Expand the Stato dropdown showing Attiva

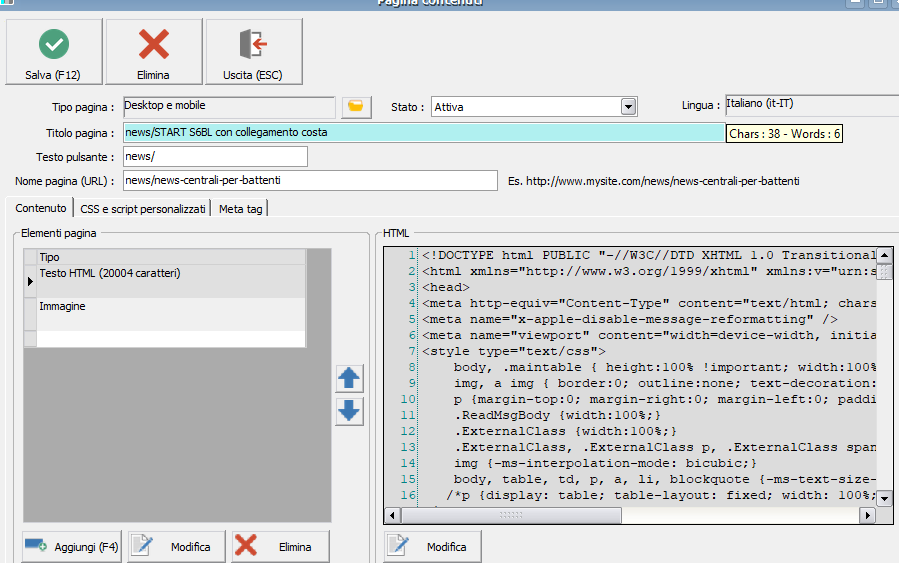pos(628,107)
